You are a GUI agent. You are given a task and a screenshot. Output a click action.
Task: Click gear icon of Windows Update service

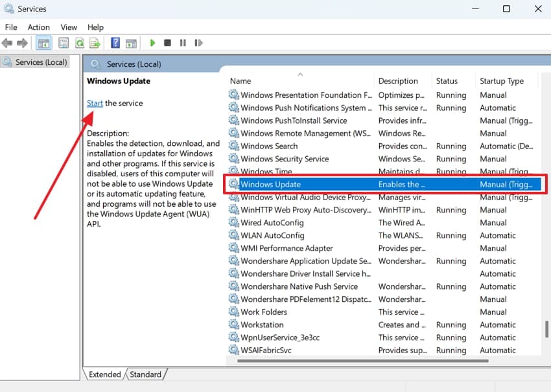coord(233,184)
